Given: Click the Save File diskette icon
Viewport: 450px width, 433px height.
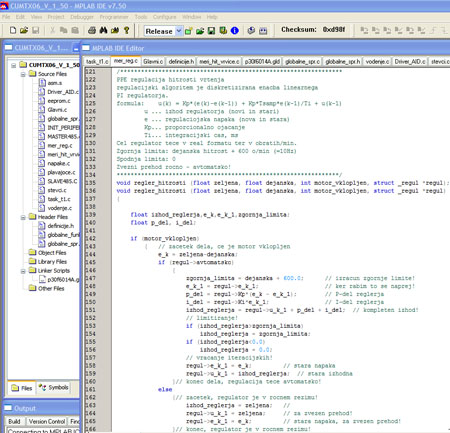Looking at the screenshot, I should [x=36, y=30].
